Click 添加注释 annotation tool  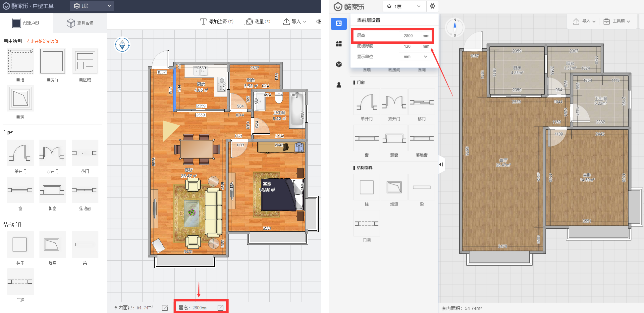pyautogui.click(x=217, y=22)
